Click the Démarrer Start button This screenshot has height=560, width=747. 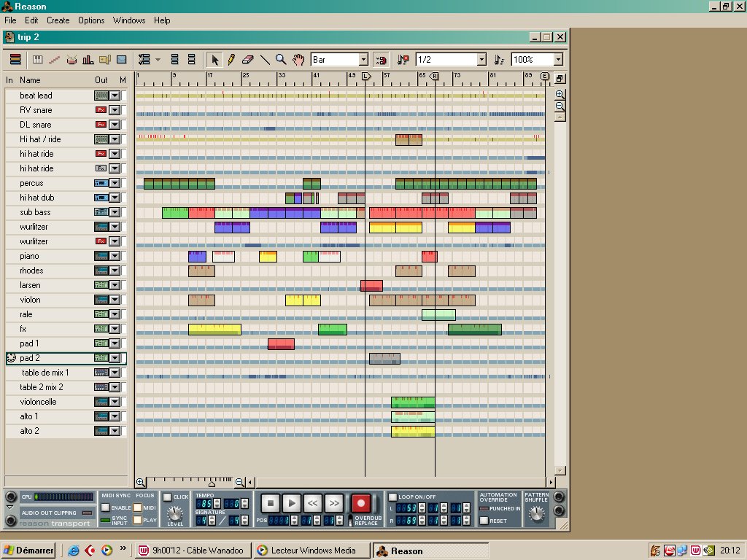tap(28, 551)
